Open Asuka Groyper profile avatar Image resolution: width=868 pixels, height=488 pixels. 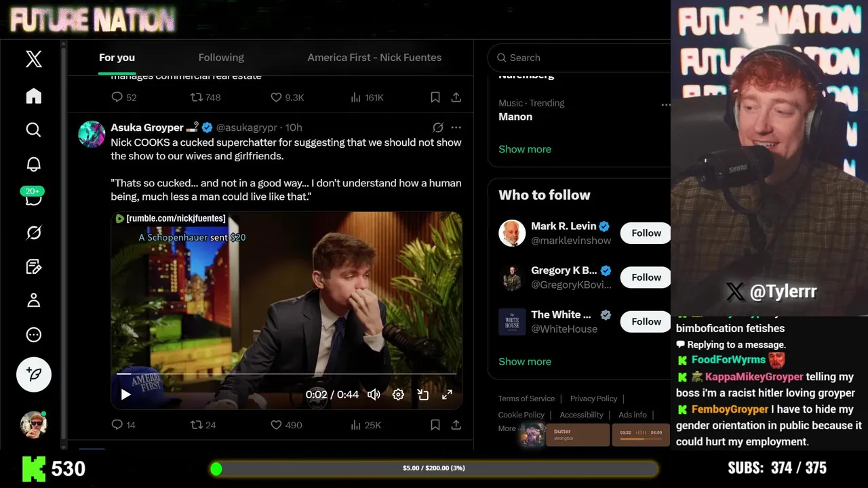coord(92,134)
